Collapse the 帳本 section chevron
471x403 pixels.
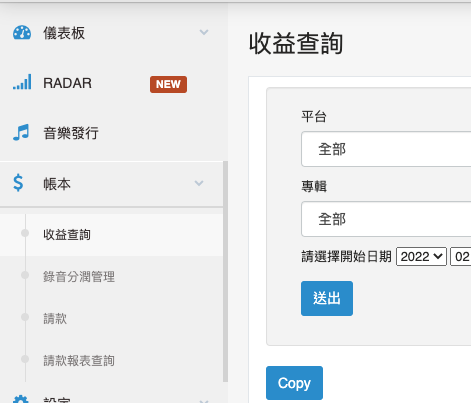[x=199, y=183]
